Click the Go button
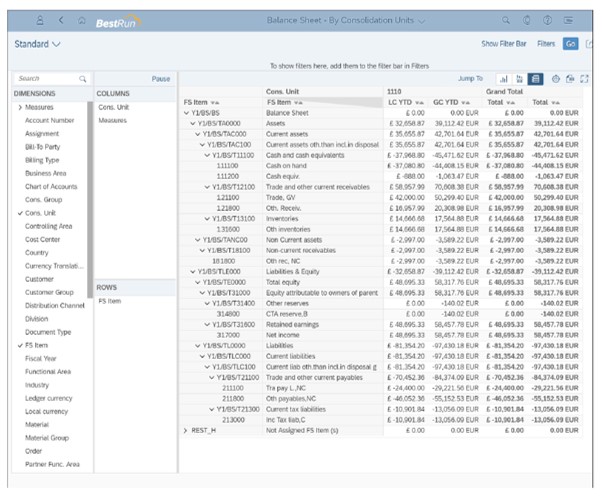 tap(571, 44)
